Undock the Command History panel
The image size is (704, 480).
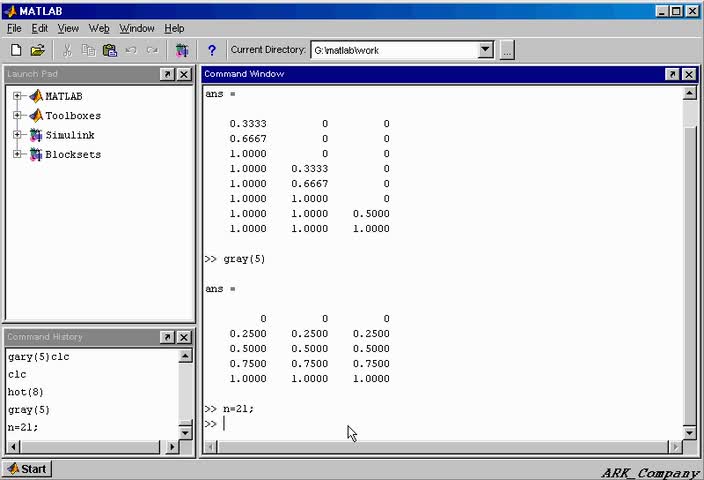click(x=167, y=337)
